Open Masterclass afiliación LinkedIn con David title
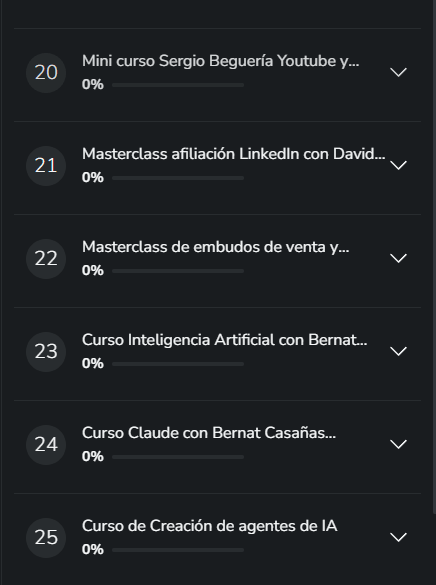The image size is (436, 585). [x=233, y=154]
